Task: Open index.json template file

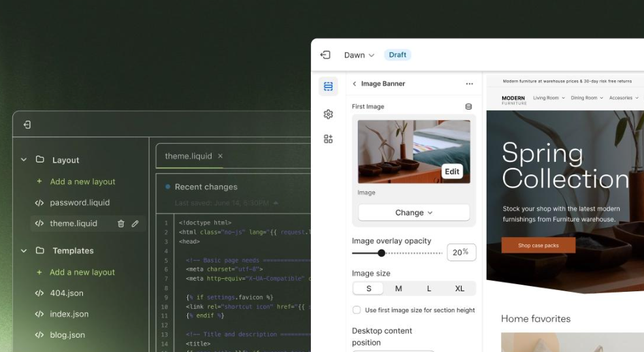Action: (x=69, y=314)
